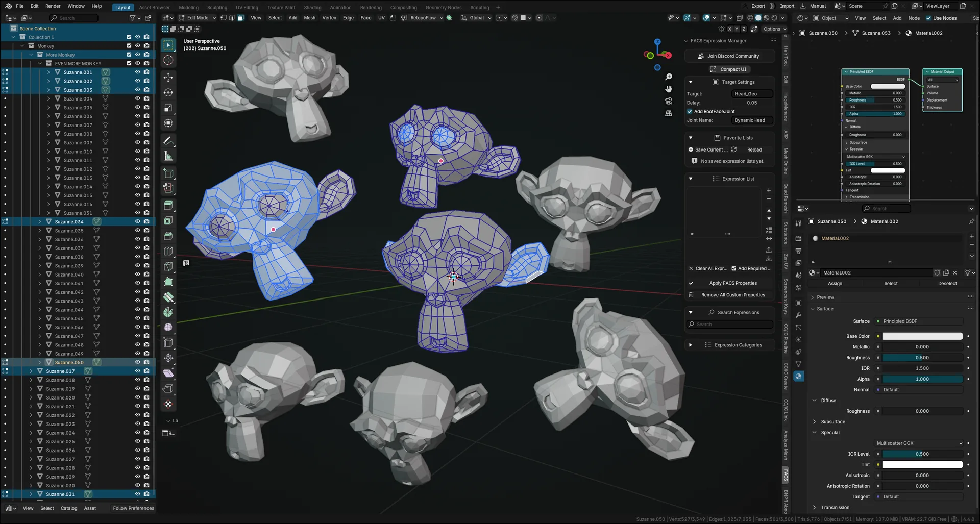Click the Follow Preferences button
Screen dimensions: 980x524
click(x=133, y=508)
